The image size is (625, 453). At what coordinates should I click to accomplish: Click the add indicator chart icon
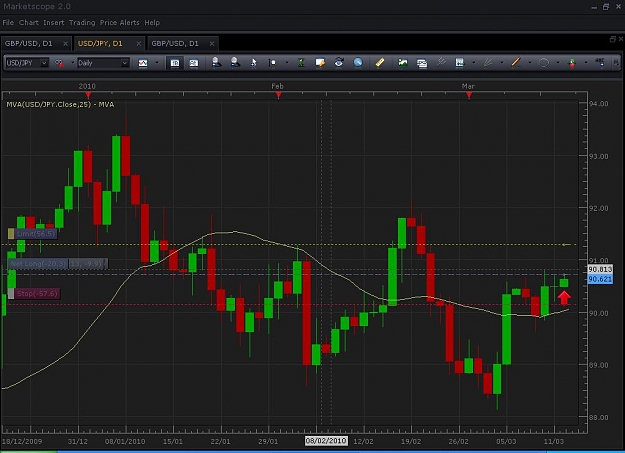(x=460, y=63)
